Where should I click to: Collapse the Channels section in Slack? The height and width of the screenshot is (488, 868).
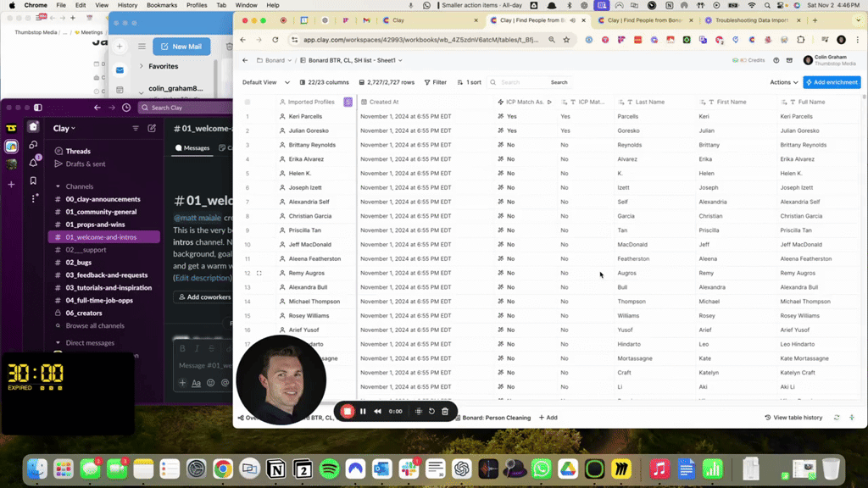click(58, 186)
